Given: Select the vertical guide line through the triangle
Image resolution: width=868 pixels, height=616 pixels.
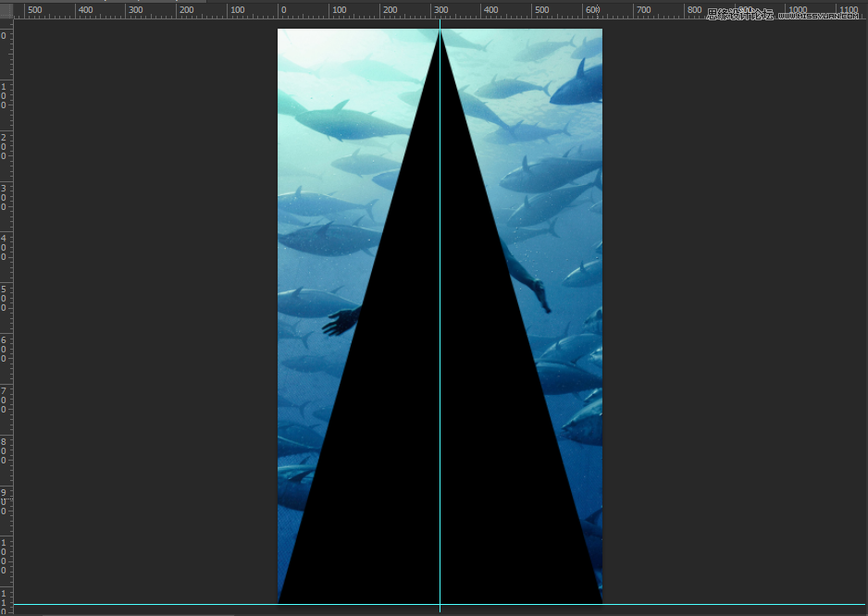Looking at the screenshot, I should pyautogui.click(x=440, y=370).
